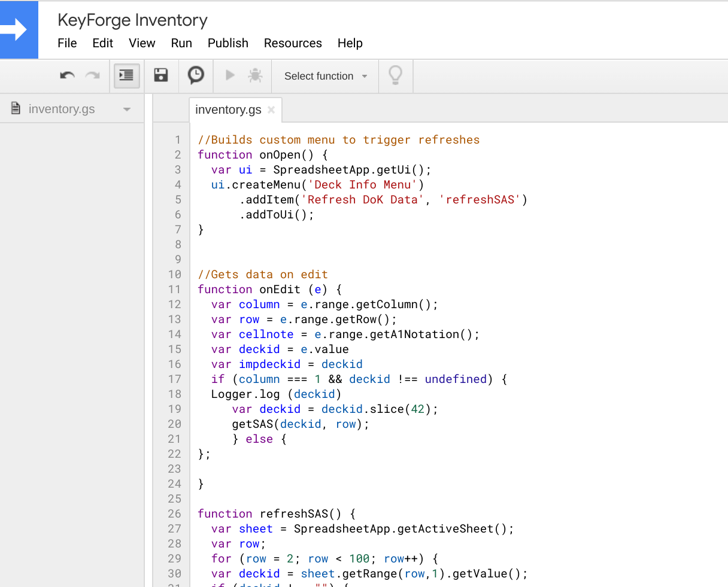Open the File menu

click(x=67, y=43)
